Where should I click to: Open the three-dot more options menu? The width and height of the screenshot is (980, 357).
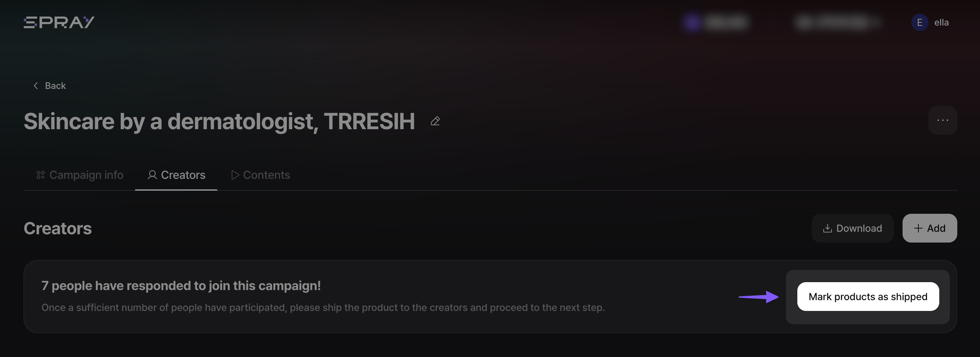[942, 120]
